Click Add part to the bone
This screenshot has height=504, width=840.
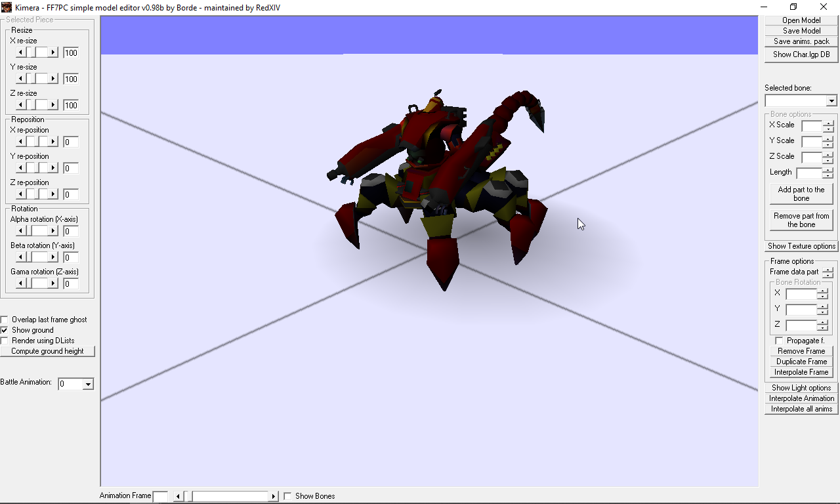click(801, 194)
